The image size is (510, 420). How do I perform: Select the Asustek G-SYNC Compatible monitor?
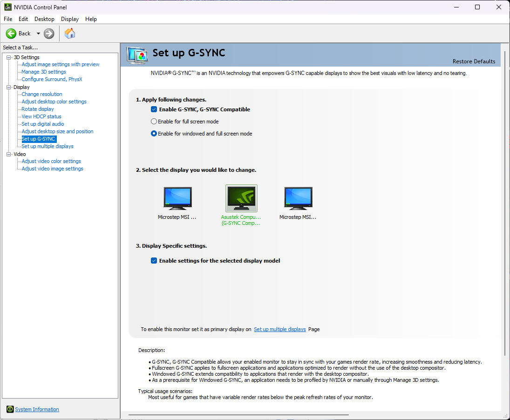click(x=241, y=198)
